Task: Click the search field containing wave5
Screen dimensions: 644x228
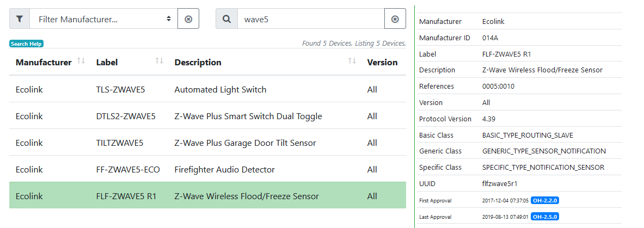Action: click(310, 19)
